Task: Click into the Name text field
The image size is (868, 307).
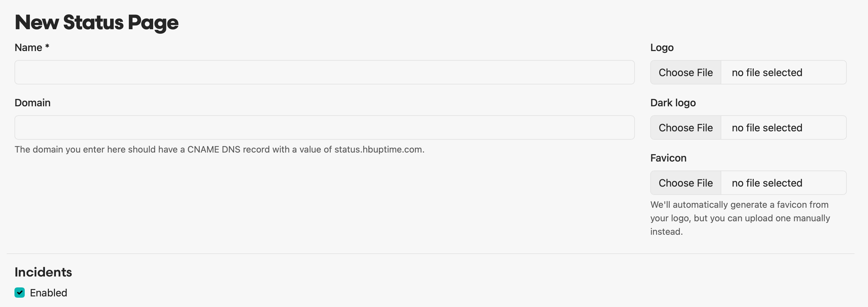Action: [324, 73]
